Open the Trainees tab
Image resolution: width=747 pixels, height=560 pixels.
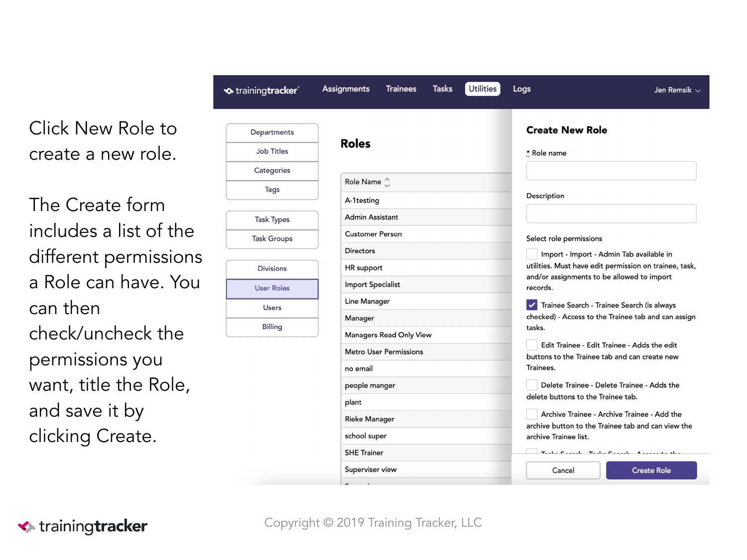click(401, 89)
